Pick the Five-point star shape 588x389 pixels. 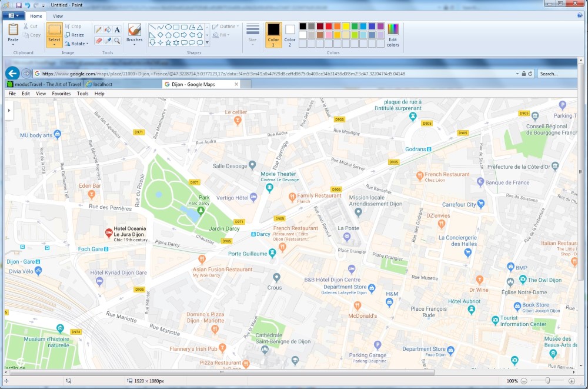[x=168, y=43]
